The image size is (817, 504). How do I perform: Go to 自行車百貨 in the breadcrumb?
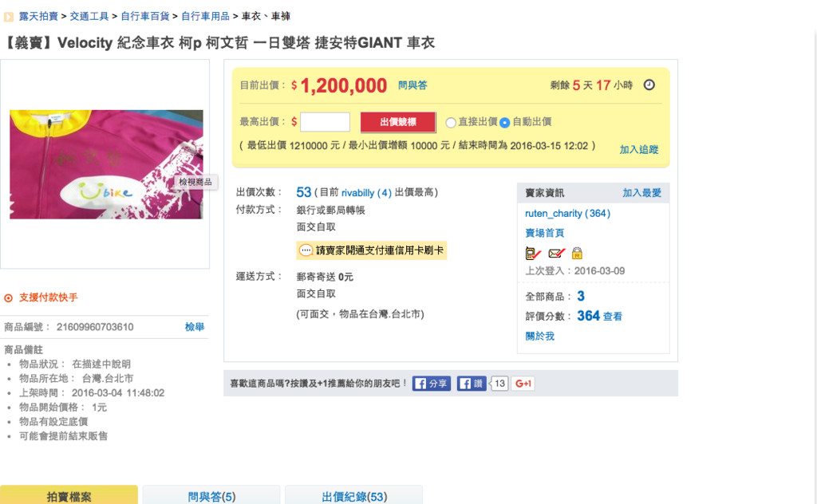144,16
